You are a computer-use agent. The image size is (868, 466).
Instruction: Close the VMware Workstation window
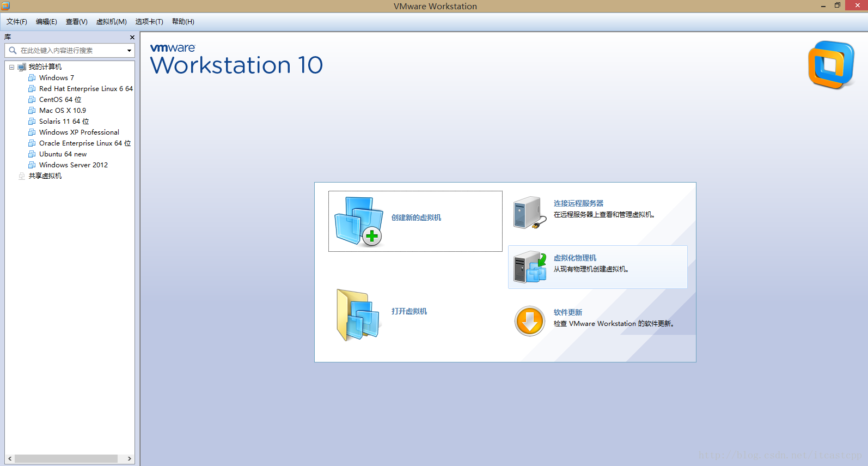pyautogui.click(x=858, y=5)
